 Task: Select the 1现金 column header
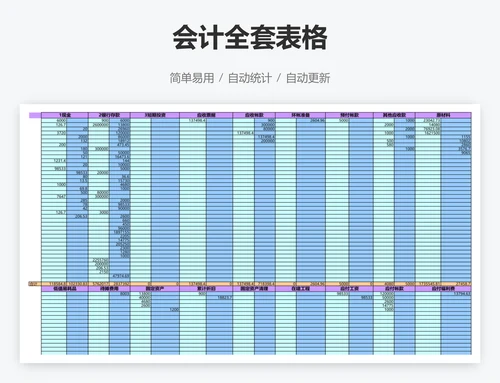pos(65,115)
